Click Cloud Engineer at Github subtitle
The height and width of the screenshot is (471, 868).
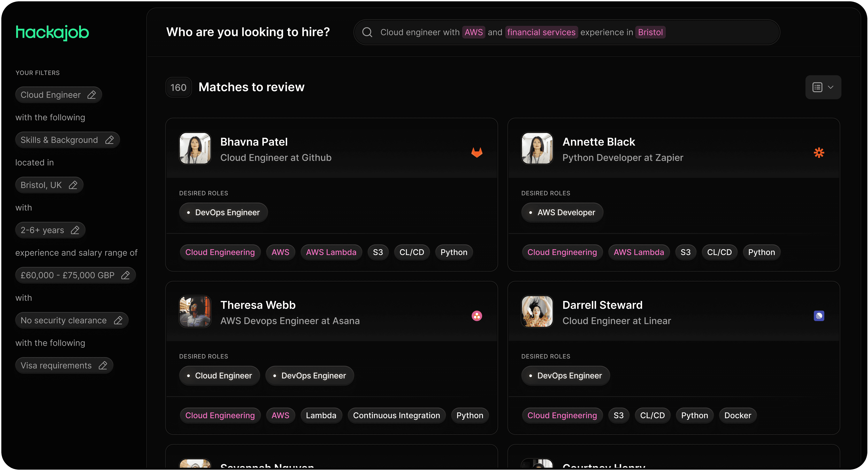[x=276, y=158]
